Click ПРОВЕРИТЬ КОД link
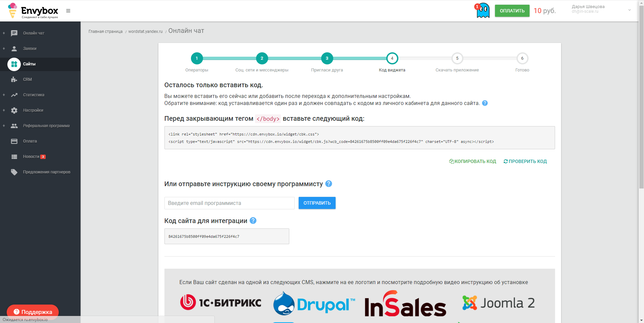This screenshot has width=644, height=323. pos(525,161)
